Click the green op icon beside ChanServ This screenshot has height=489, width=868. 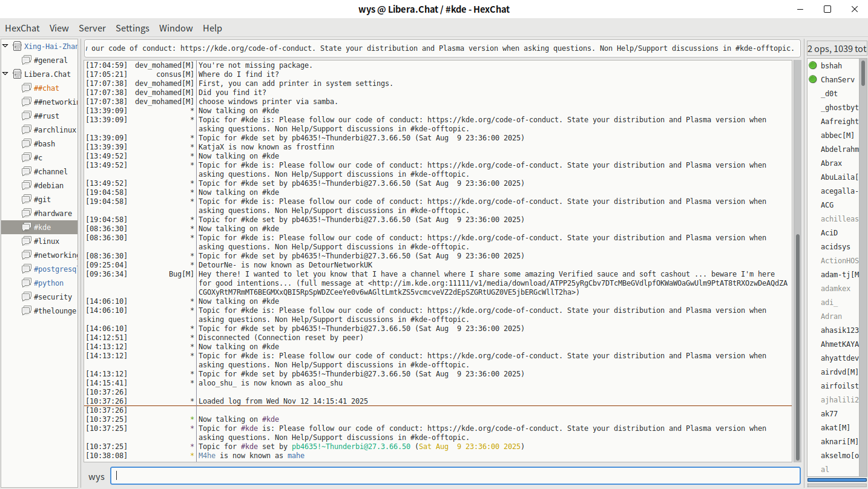813,80
